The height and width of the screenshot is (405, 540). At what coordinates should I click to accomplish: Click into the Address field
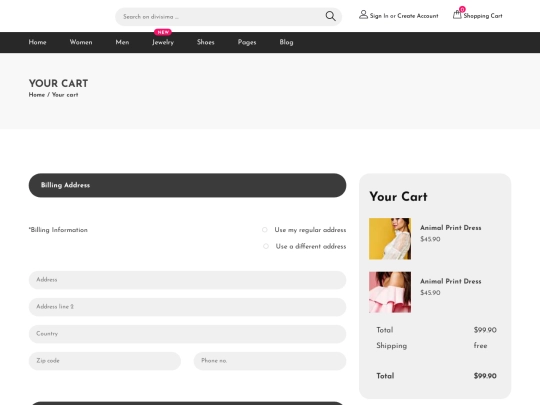(x=187, y=280)
